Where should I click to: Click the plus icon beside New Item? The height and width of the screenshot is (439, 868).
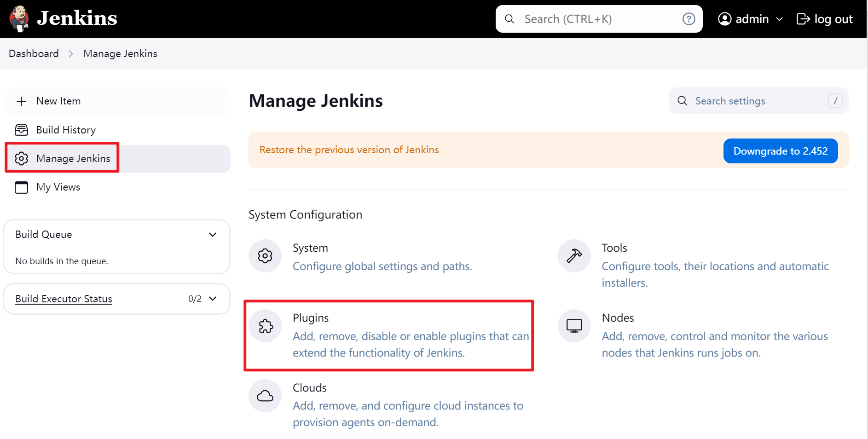click(x=21, y=101)
